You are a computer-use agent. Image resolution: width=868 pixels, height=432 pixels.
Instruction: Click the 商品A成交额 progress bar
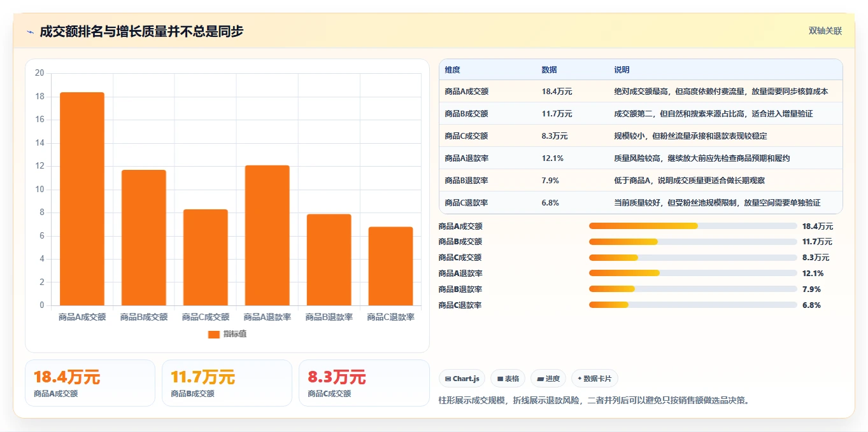point(693,226)
